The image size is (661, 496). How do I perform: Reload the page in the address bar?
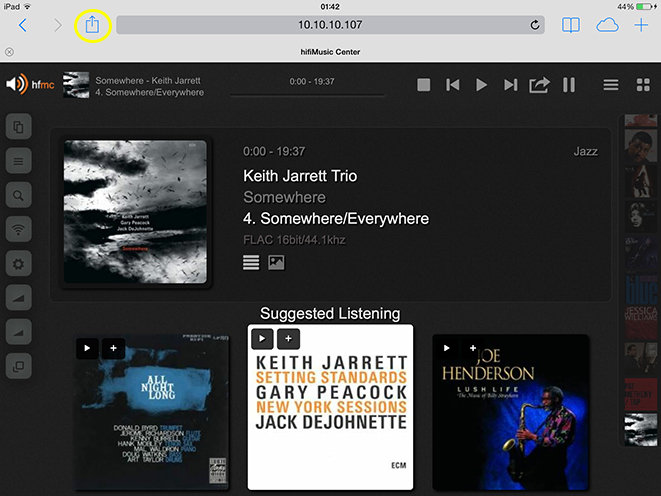coord(535,25)
